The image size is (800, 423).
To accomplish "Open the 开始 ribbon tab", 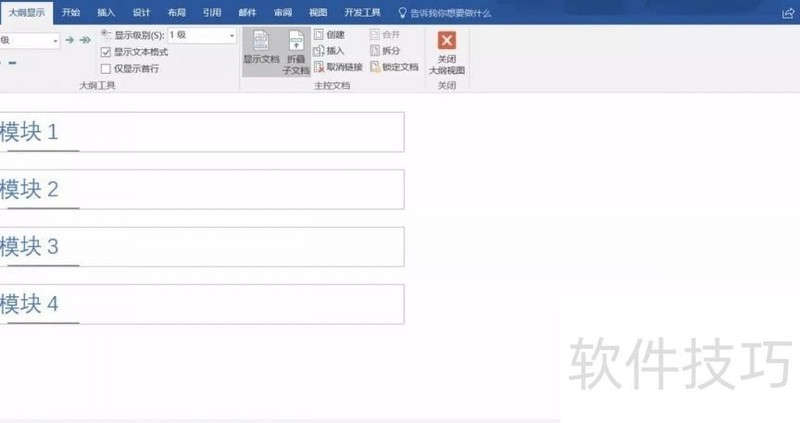I will pyautogui.click(x=71, y=13).
